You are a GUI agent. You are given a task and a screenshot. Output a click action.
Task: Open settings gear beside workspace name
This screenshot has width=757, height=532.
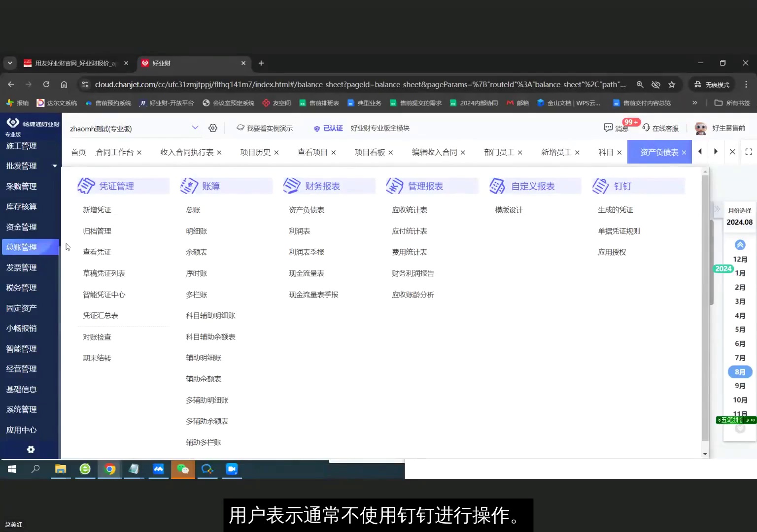tap(213, 128)
